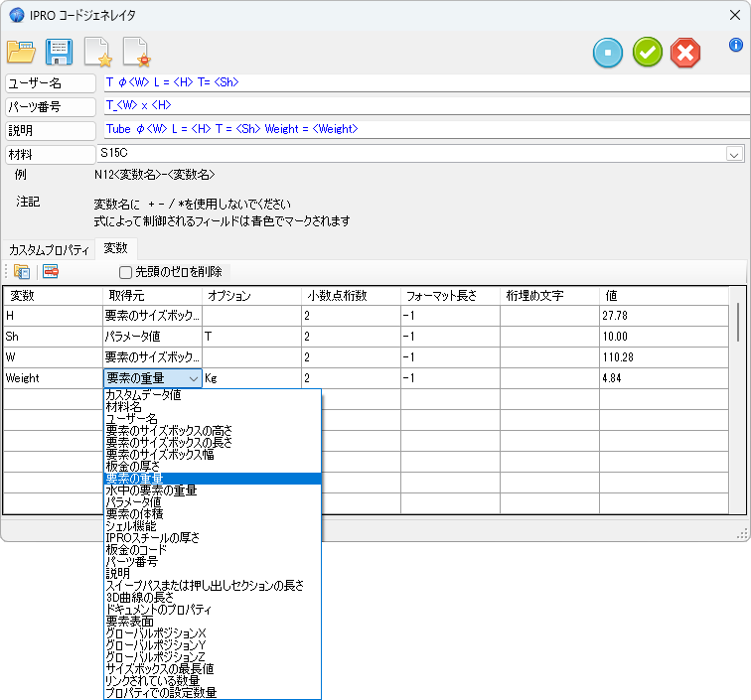751x700 pixels.
Task: Expand the 材料 S15C dropdown arrow
Action: tap(734, 154)
